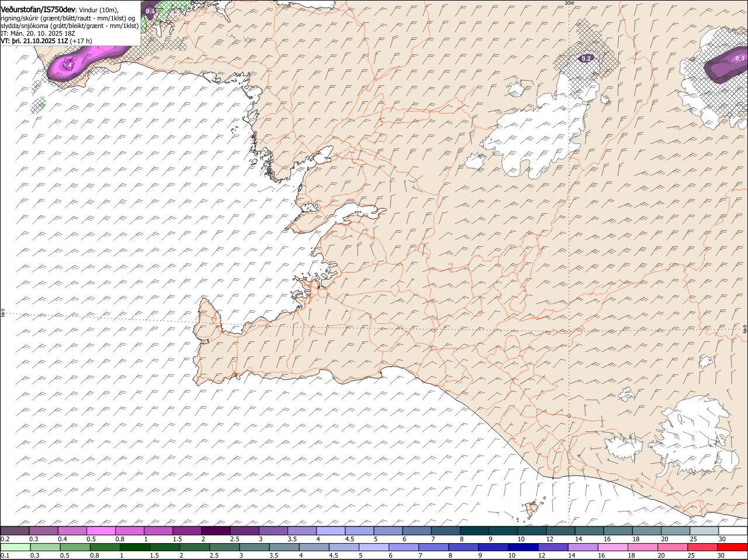Viewport: 748px width, 560px height.
Task: Click the '(+17 h)' forecast offset text
Action: (81, 41)
